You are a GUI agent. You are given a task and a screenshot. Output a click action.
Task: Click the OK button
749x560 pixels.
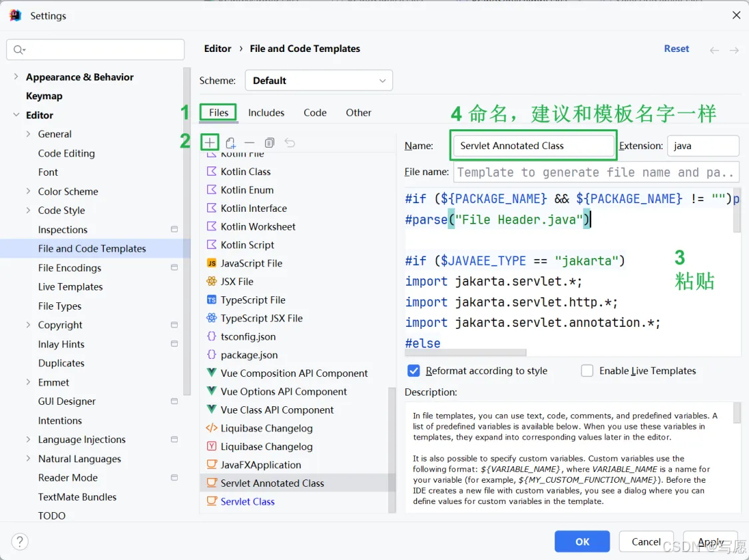(x=582, y=541)
